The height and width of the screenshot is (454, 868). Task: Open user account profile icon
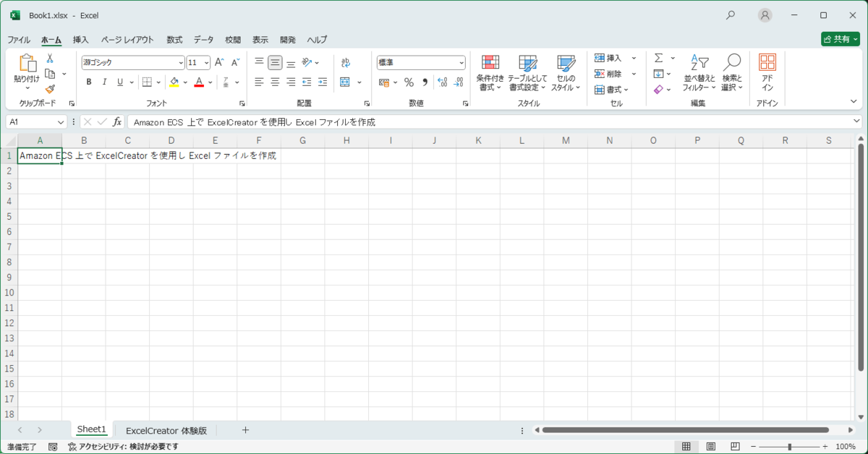pyautogui.click(x=765, y=15)
